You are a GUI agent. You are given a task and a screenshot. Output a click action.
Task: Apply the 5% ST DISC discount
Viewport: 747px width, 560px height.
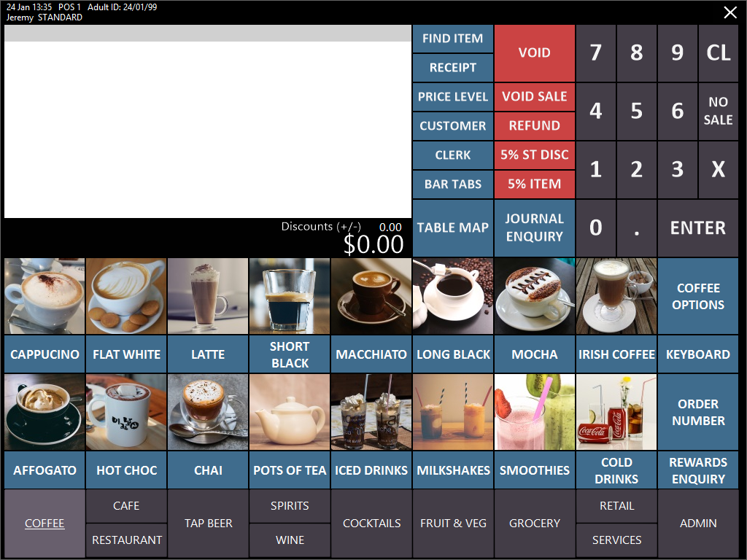pos(535,155)
